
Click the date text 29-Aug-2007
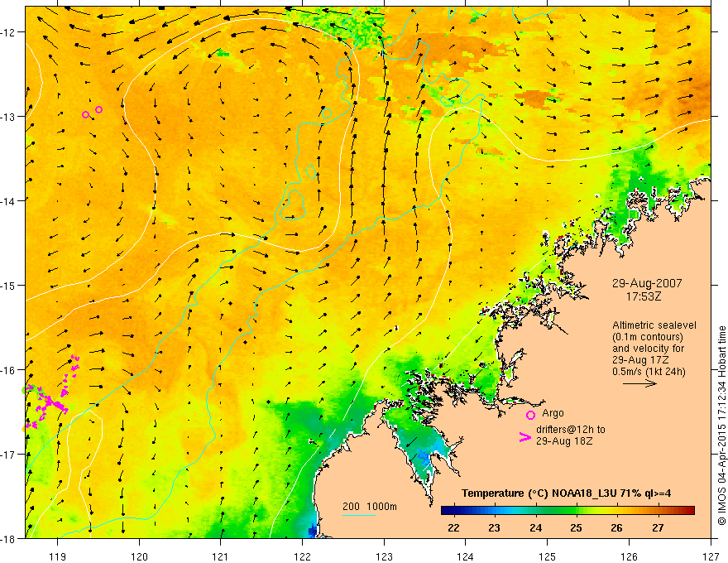pos(647,283)
